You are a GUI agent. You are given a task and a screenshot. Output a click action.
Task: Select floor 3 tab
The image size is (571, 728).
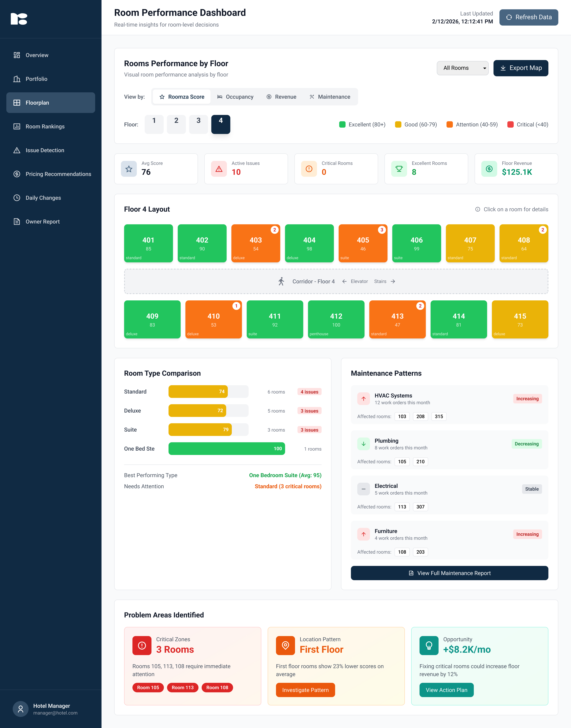pyautogui.click(x=198, y=124)
